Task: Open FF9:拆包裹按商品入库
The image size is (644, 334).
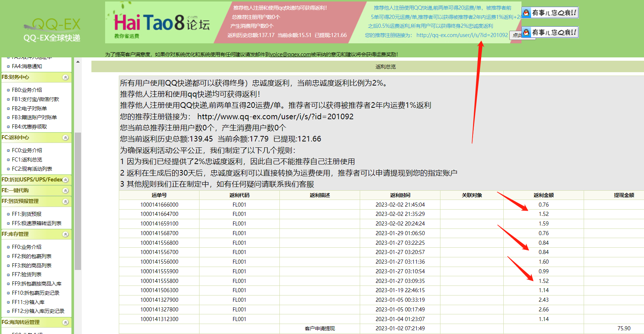Action: [36, 284]
